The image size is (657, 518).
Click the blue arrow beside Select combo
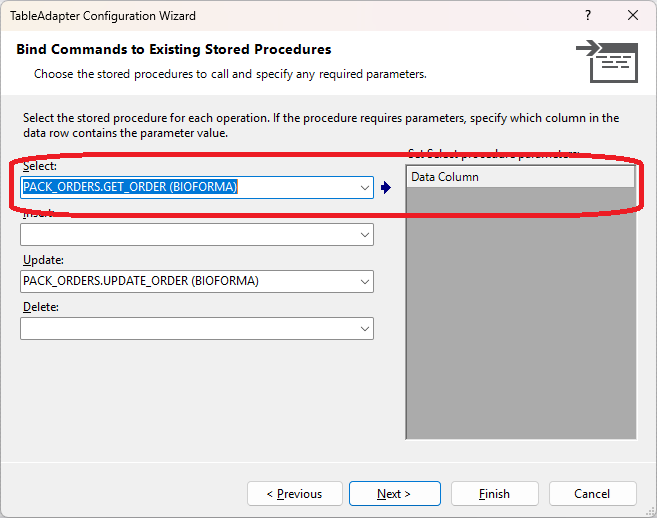386,187
